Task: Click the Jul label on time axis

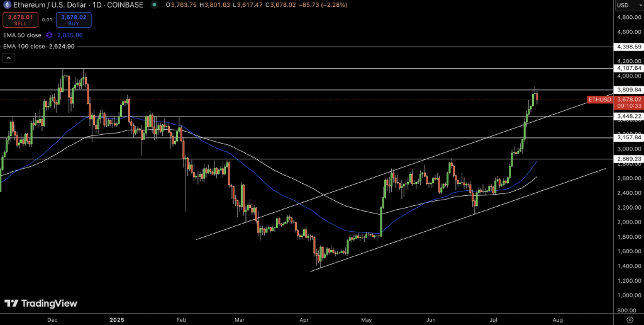Action: [x=493, y=320]
